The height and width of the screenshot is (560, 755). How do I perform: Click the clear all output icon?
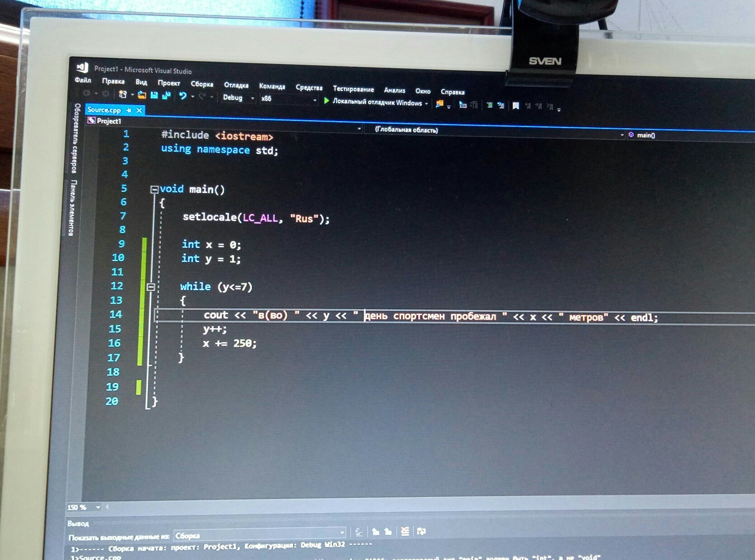pos(405,531)
